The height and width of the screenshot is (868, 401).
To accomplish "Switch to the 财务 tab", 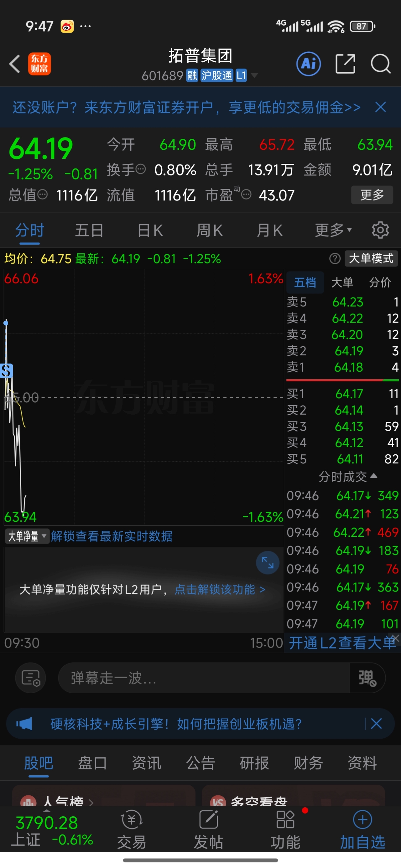I will [308, 763].
